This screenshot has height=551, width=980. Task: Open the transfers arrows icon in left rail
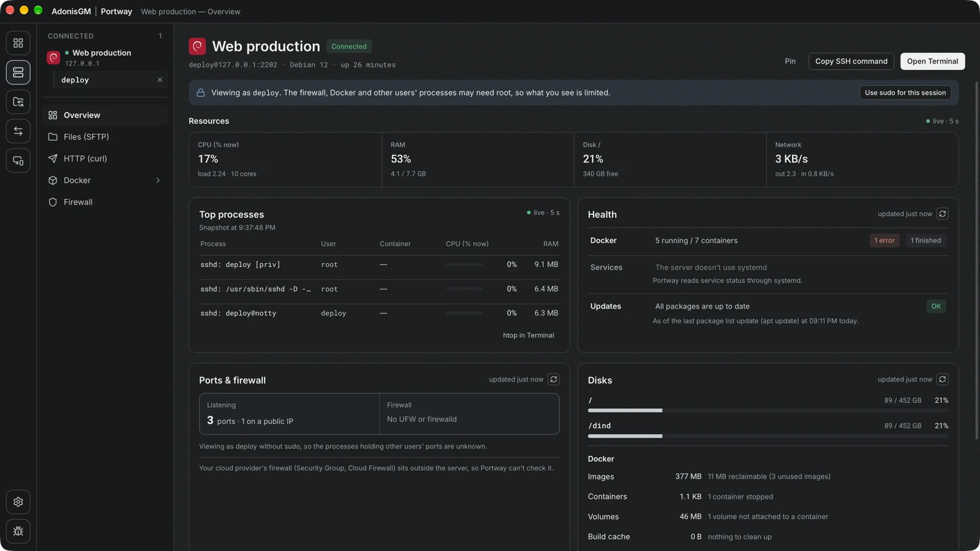coord(18,131)
